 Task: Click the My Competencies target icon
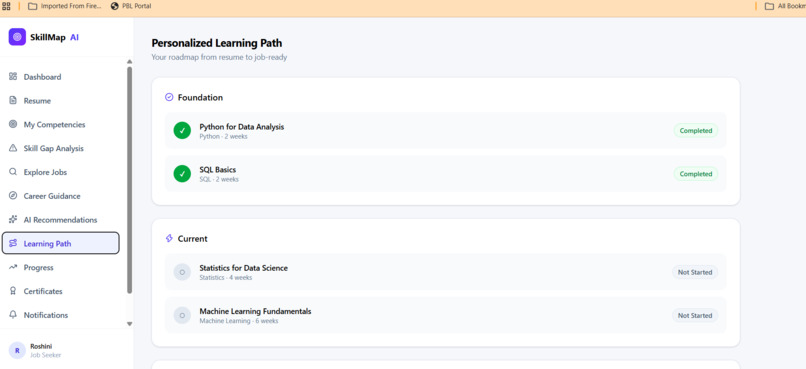coord(13,124)
